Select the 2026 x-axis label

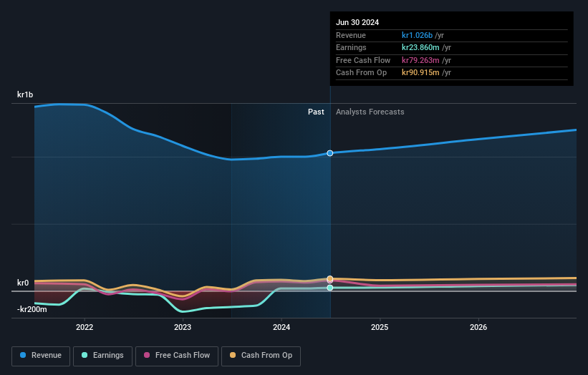click(x=478, y=327)
